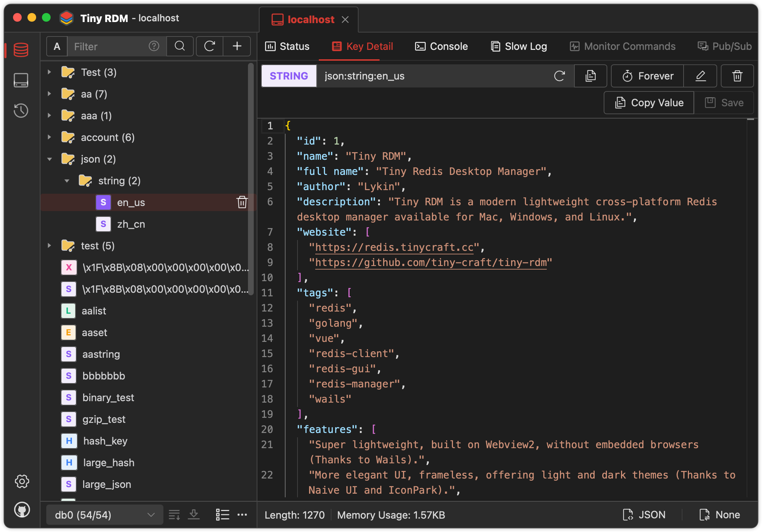This screenshot has width=762, height=532.
Task: Select the zh_cn key in tree
Action: click(131, 224)
